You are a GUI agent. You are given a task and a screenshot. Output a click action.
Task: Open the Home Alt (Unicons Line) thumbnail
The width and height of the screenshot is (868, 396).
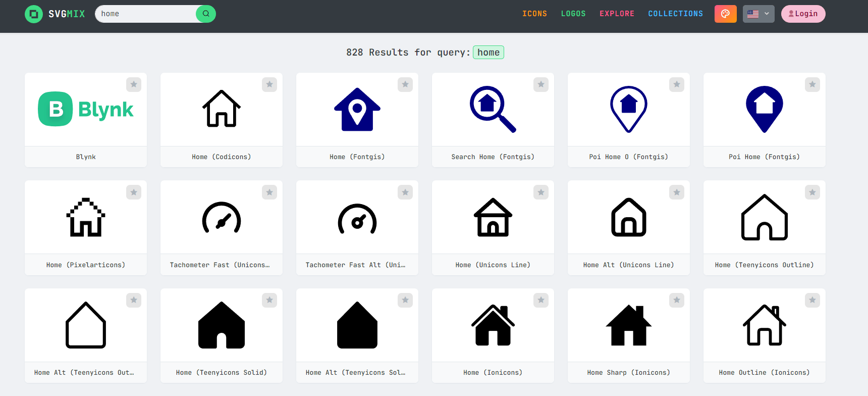pyautogui.click(x=628, y=217)
